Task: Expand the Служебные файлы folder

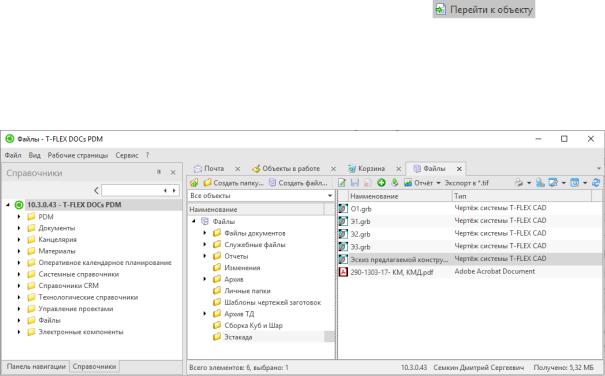Action: click(x=205, y=245)
